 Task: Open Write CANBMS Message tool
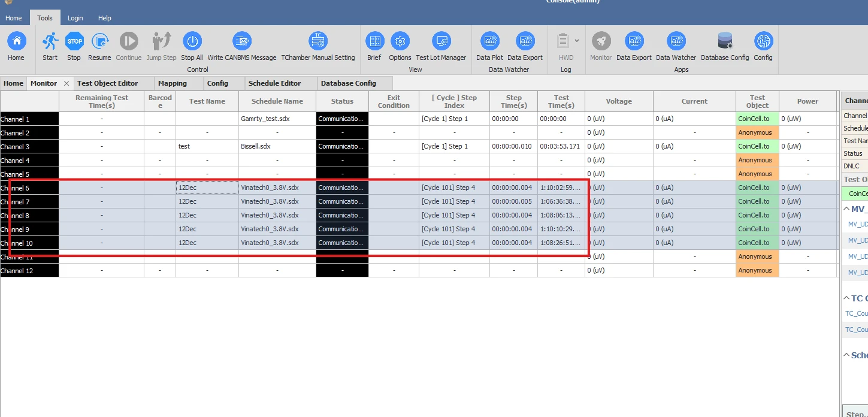coord(242,41)
